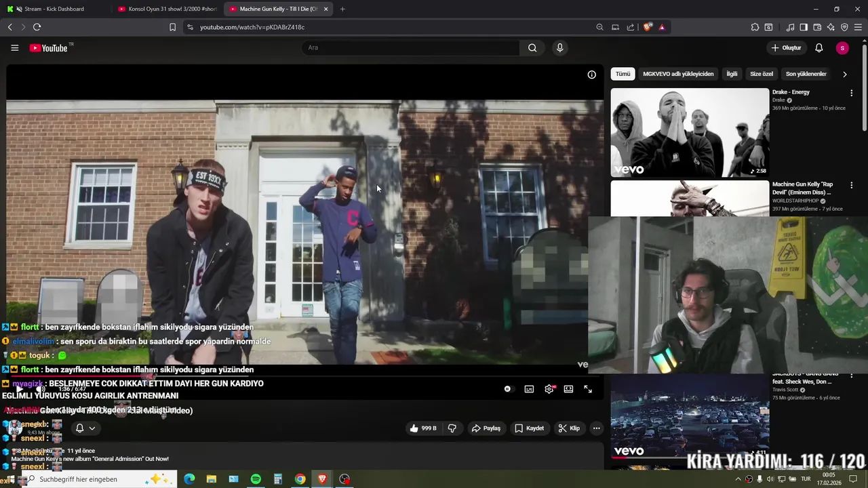The height and width of the screenshot is (488, 868).
Task: Select the İlgili filter chip
Action: coord(732,74)
